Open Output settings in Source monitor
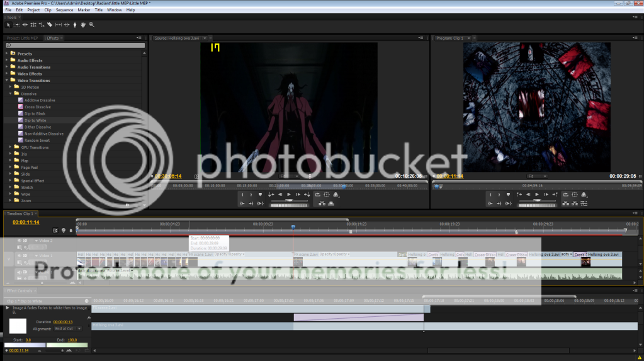The width and height of the screenshot is (644, 361). click(x=336, y=195)
